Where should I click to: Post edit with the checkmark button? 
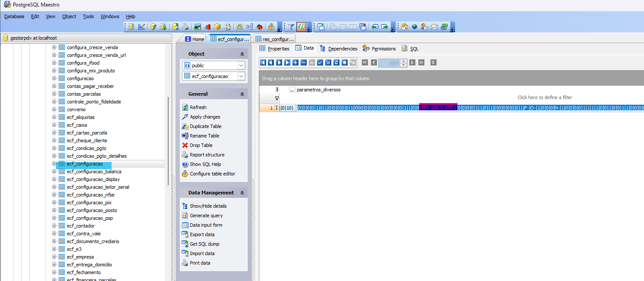tap(320, 62)
